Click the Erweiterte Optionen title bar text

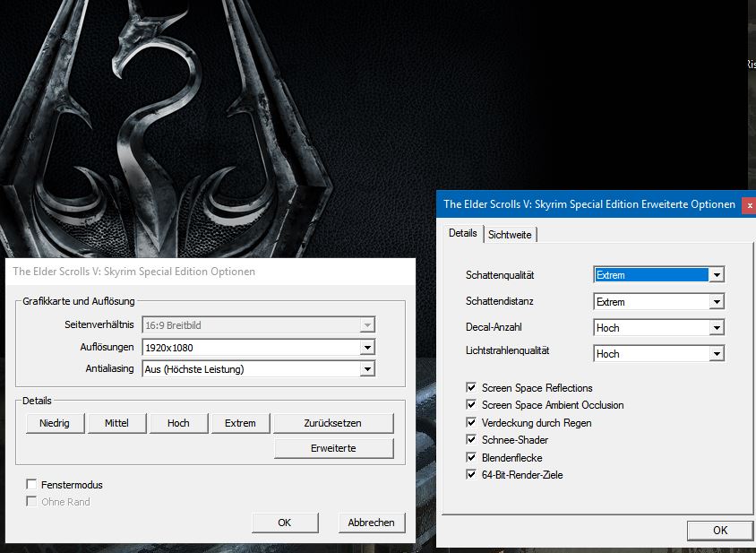click(589, 204)
